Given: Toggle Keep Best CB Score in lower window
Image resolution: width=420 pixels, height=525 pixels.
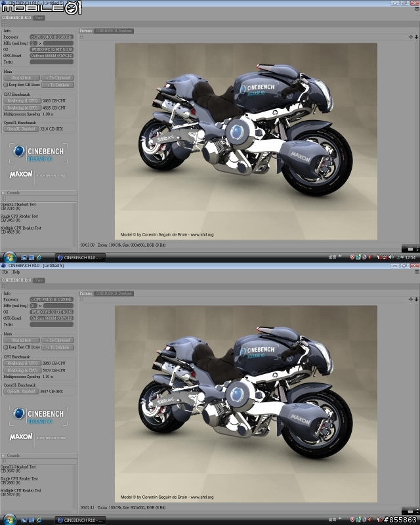Looking at the screenshot, I should (x=6, y=348).
